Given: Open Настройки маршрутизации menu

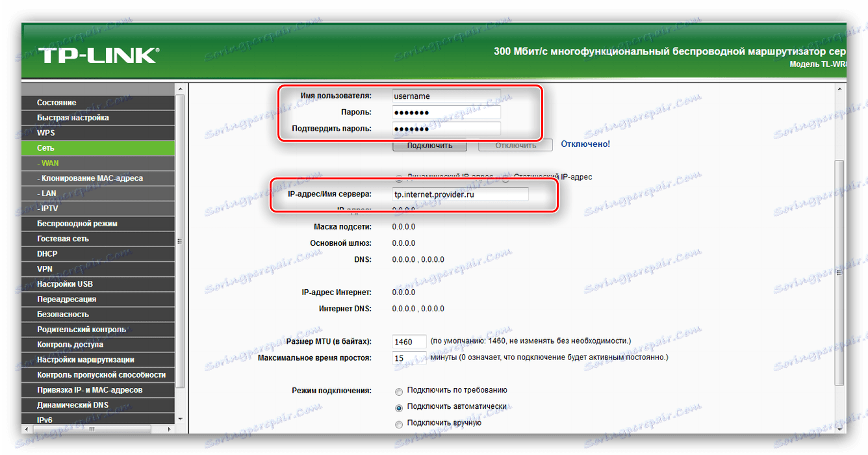Looking at the screenshot, I should (x=98, y=359).
